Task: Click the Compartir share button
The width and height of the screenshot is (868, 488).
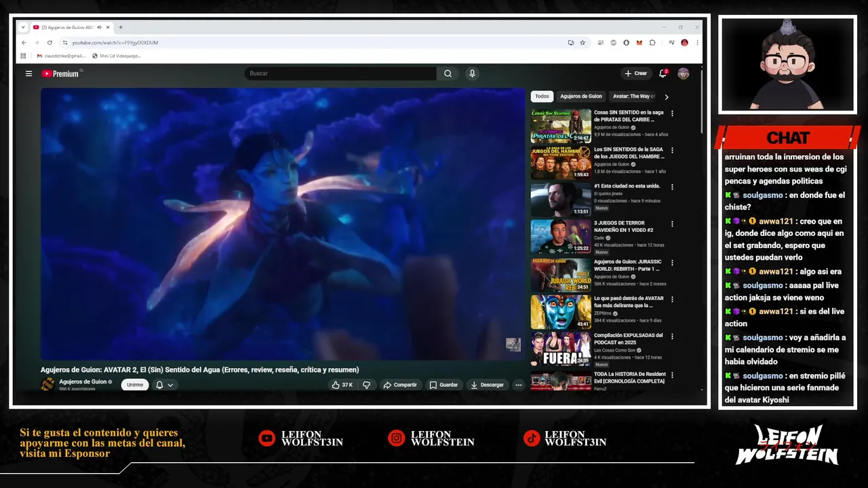Action: coord(399,385)
